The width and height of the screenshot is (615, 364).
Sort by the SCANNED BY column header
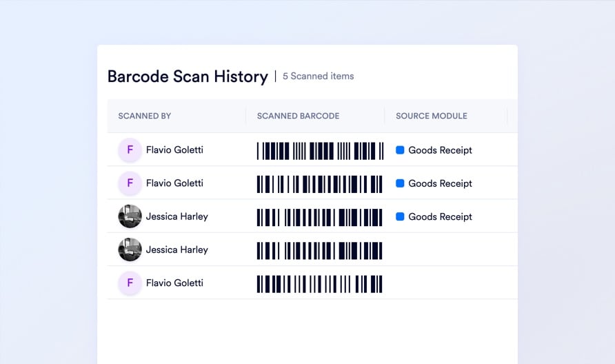(x=144, y=116)
